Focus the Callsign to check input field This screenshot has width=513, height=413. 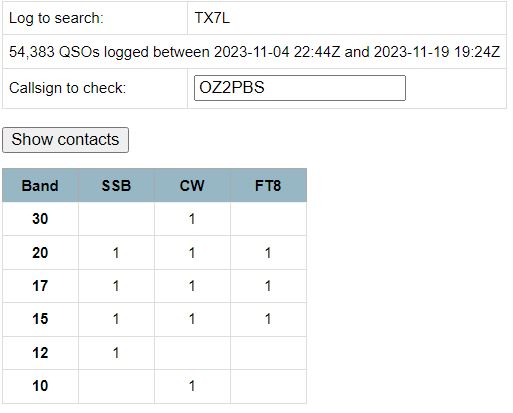pos(300,88)
